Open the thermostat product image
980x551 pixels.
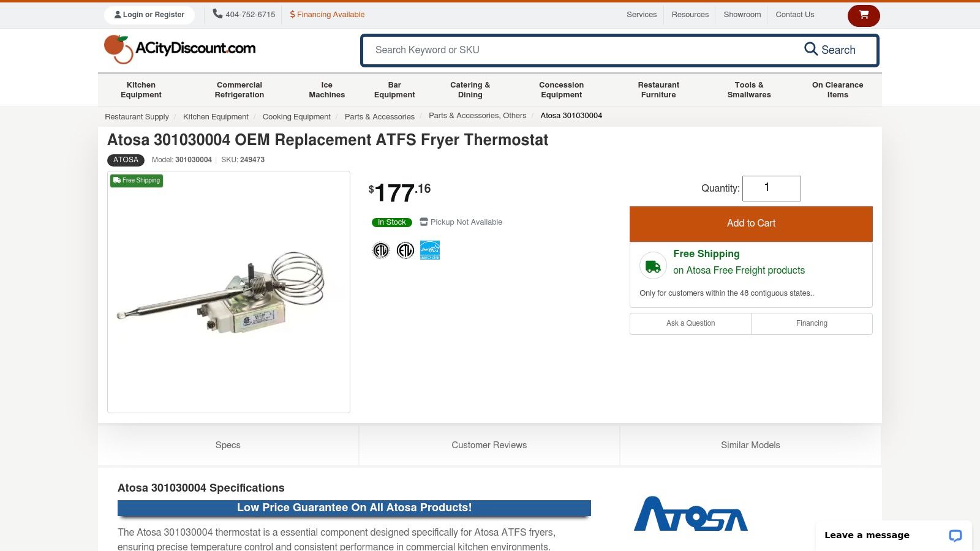coord(228,292)
